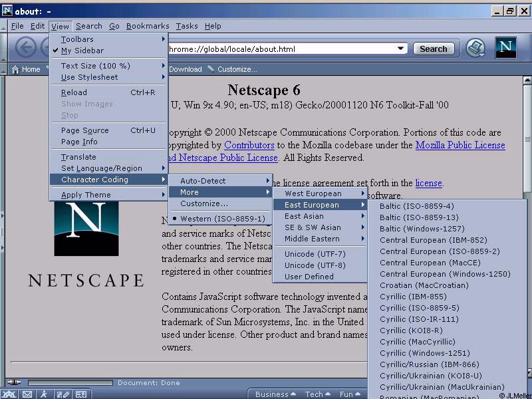Choose Reload from the View menu
The image size is (532, 399).
coord(108,92)
